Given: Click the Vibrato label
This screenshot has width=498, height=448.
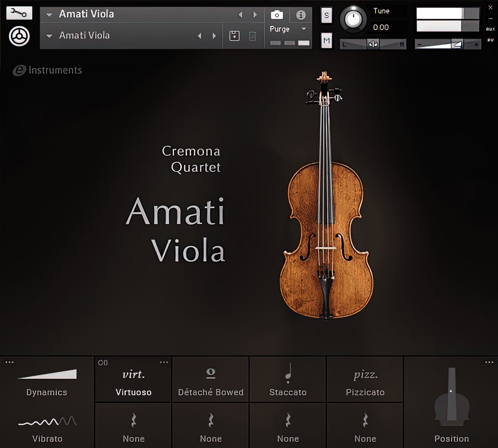Looking at the screenshot, I should (x=47, y=439).
